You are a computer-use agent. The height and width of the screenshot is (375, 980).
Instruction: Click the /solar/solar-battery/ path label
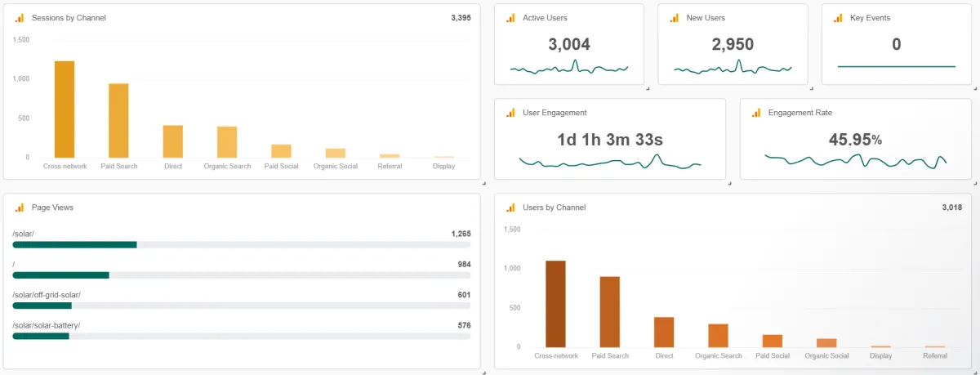[47, 325]
